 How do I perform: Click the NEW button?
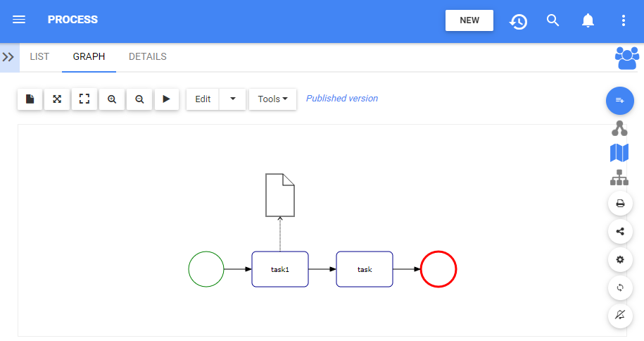point(469,20)
